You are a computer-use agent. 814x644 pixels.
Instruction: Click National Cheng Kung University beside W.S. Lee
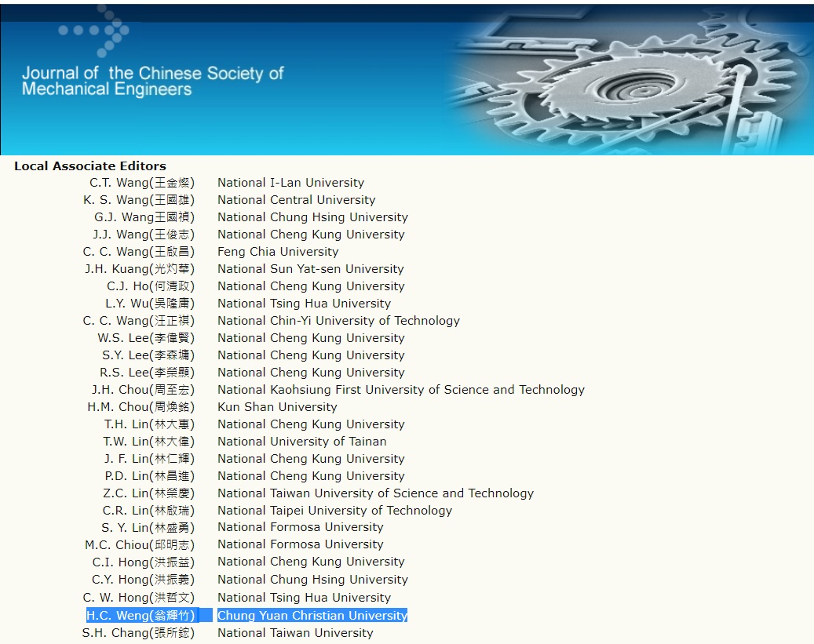311,338
